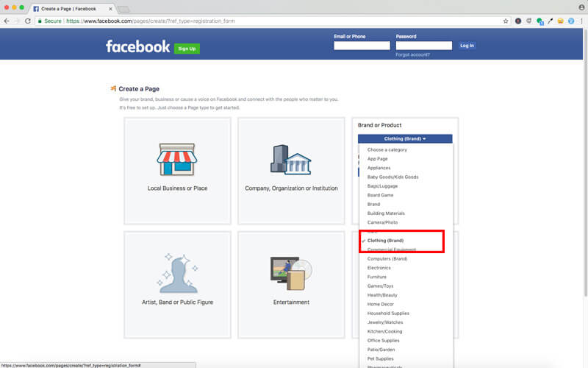The image size is (588, 368).
Task: Select the Entertainment TV icon
Action: (x=291, y=273)
